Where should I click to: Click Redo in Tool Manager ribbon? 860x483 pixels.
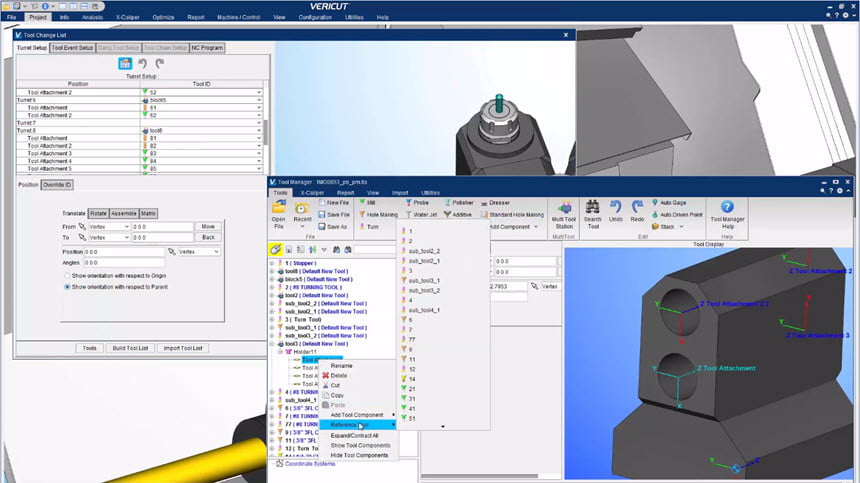637,212
